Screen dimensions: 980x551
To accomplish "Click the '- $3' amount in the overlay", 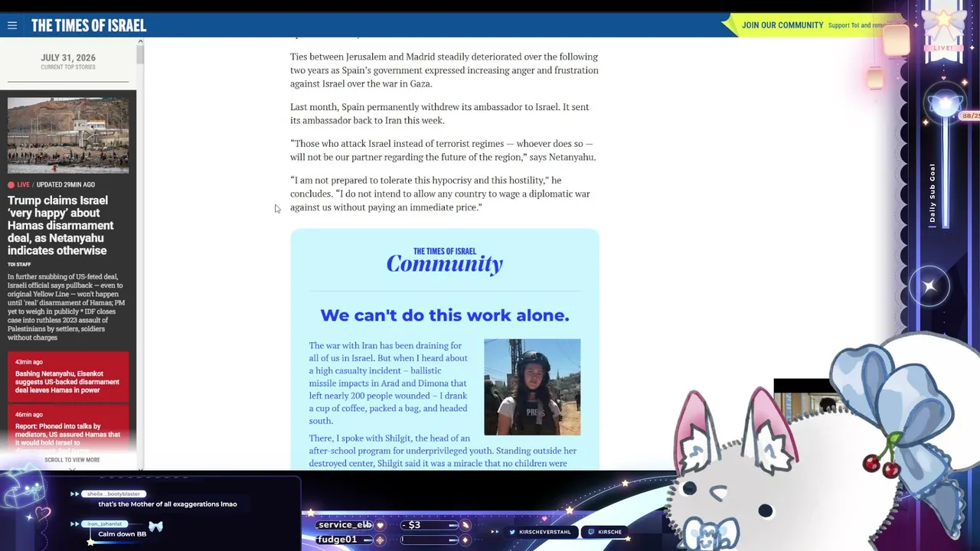I will tap(411, 525).
